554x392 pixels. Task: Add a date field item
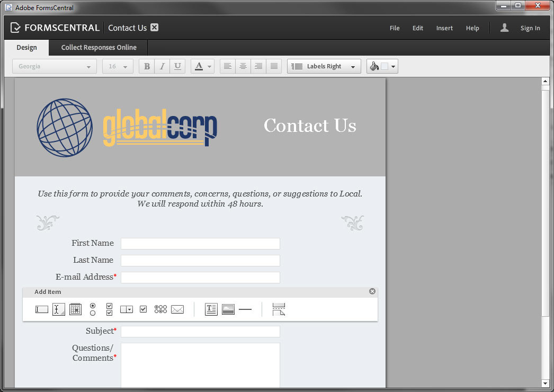75,309
